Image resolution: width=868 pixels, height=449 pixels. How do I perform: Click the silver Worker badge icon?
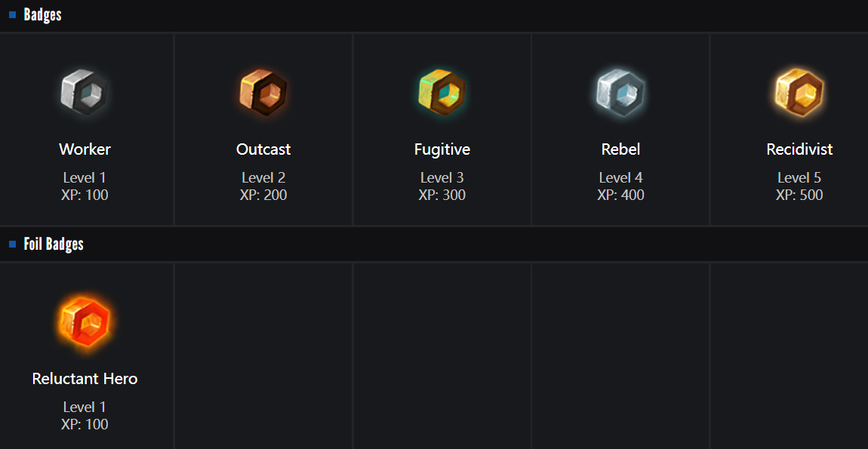(x=85, y=92)
